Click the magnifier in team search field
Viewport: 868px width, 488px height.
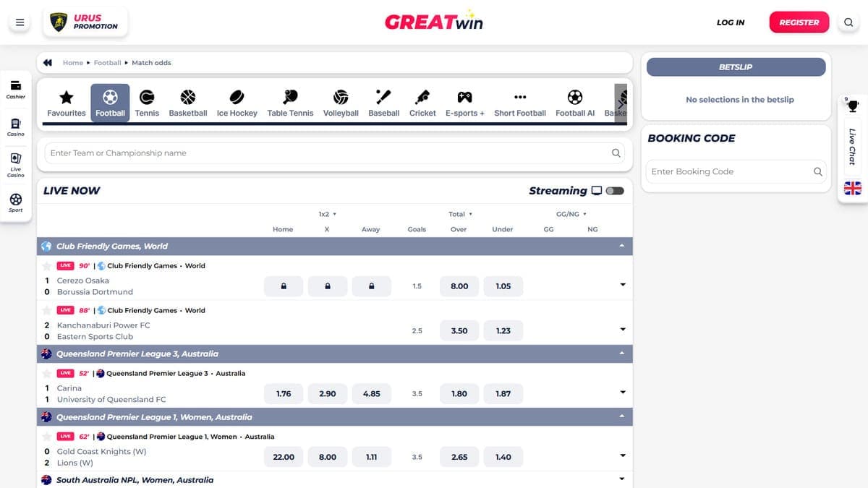[x=616, y=153]
